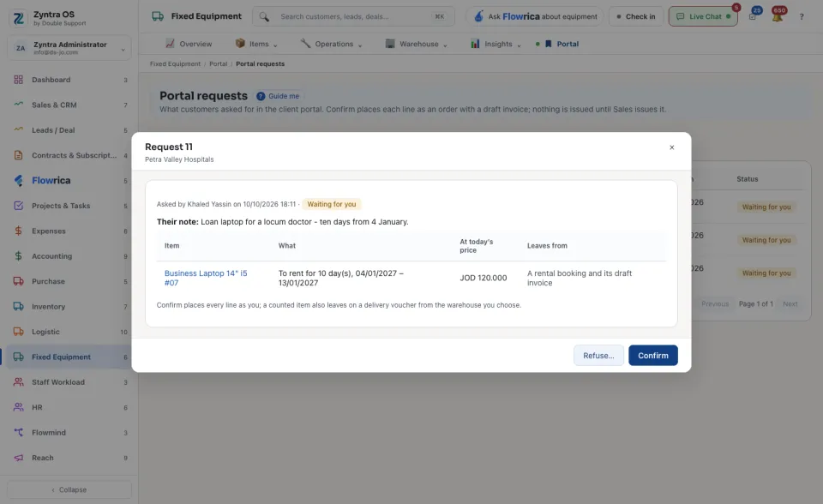The height and width of the screenshot is (504, 823).
Task: Open the Overview tab
Action: pos(189,44)
